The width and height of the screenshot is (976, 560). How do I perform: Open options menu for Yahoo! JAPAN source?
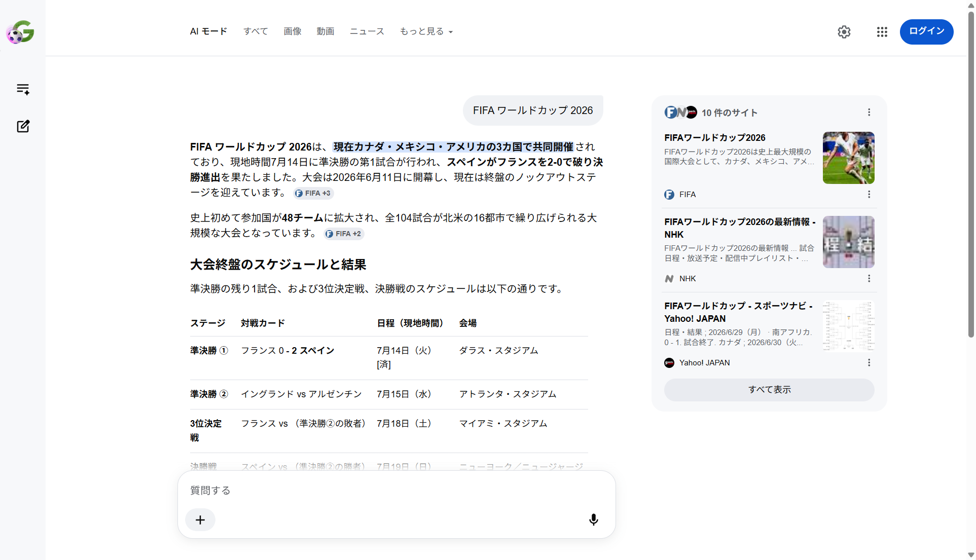point(869,362)
